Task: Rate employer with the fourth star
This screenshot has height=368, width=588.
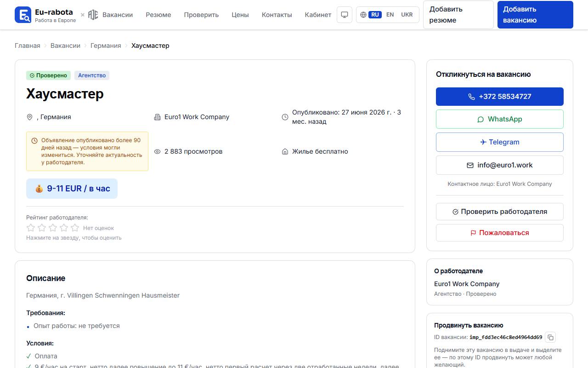Action: click(x=64, y=228)
